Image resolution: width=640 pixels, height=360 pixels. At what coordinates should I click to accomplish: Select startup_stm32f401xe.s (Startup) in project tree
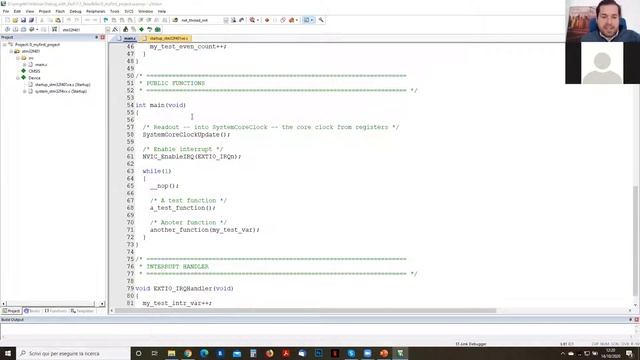click(x=62, y=84)
